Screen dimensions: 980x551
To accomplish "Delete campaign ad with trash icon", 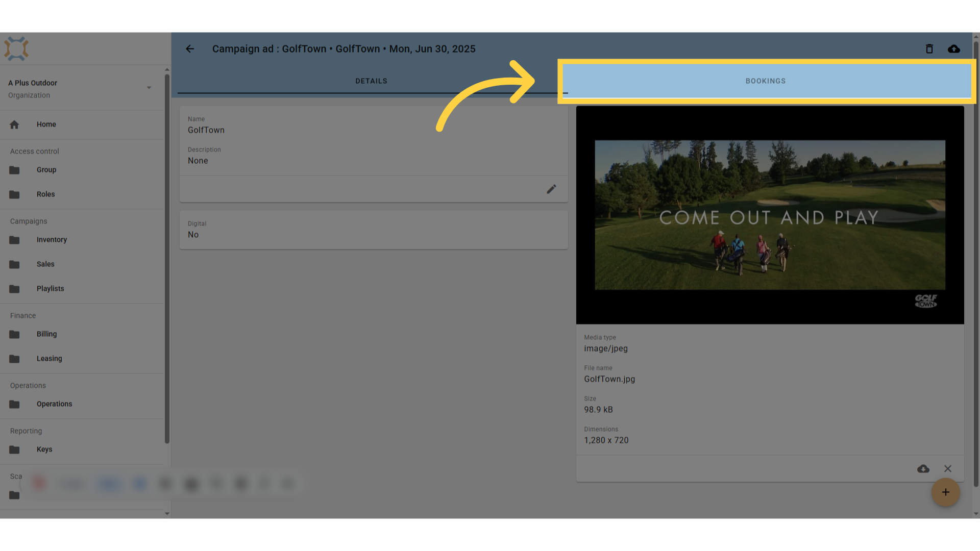I will (x=929, y=49).
